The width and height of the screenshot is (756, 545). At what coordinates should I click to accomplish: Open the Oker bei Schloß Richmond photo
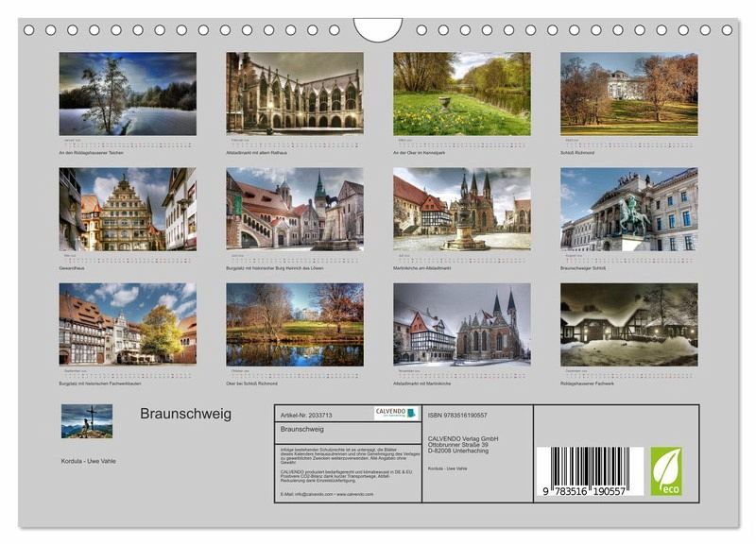point(295,324)
